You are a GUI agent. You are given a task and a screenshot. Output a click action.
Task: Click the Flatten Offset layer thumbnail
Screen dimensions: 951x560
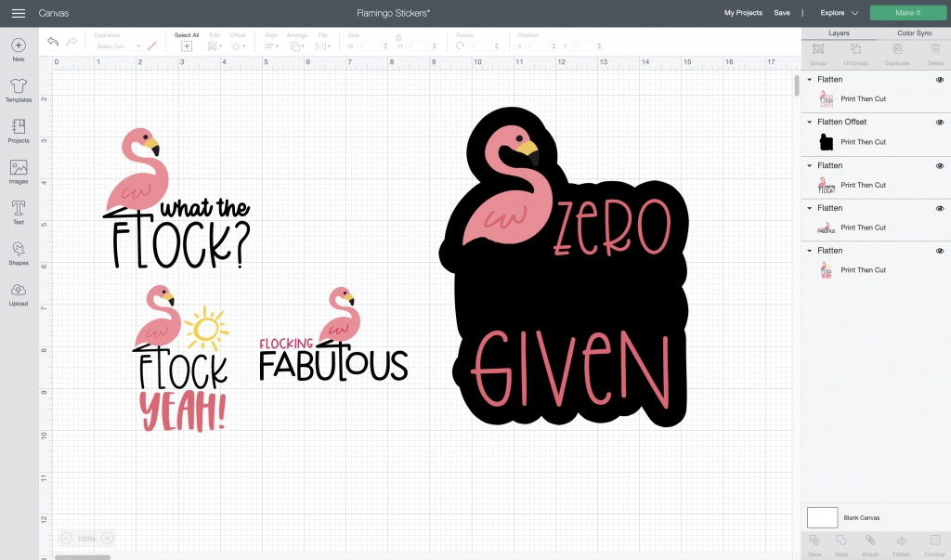[826, 142]
